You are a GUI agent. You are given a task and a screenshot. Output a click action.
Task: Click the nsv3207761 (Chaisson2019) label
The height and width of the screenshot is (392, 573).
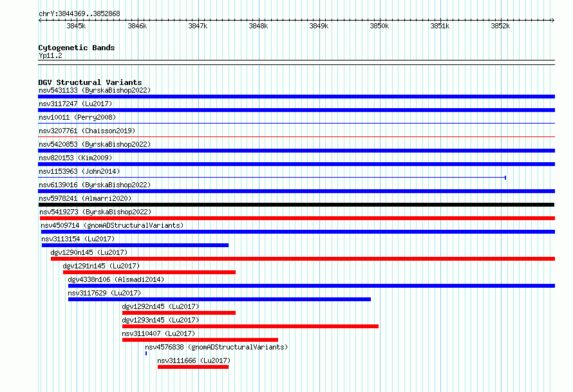point(87,131)
